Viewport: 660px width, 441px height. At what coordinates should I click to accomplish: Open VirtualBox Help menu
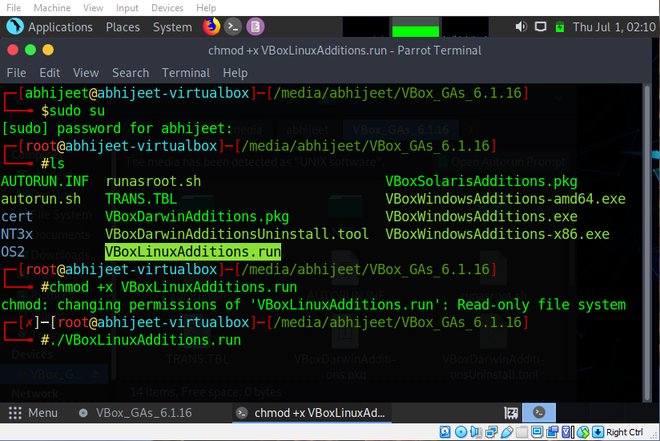(x=206, y=8)
